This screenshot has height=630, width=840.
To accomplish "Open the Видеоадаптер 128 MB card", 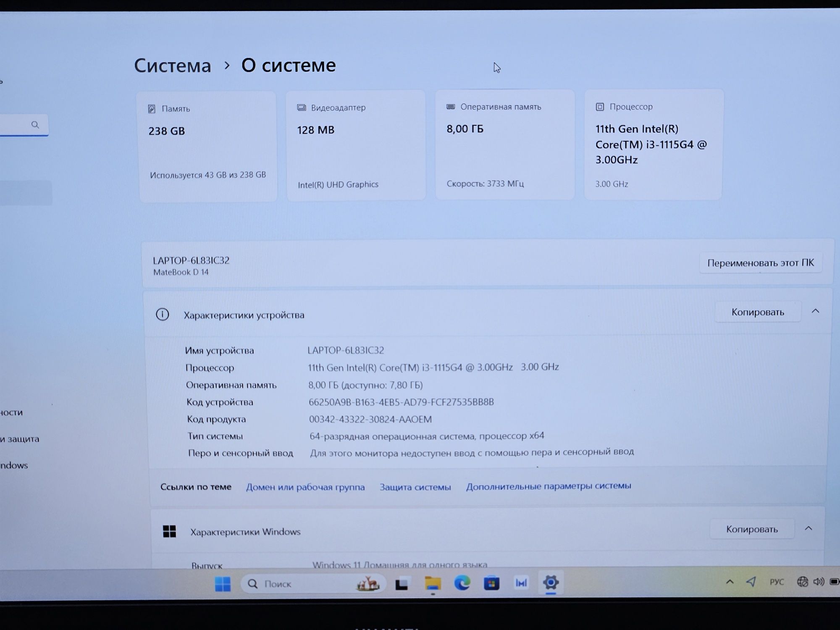I will pos(356,145).
